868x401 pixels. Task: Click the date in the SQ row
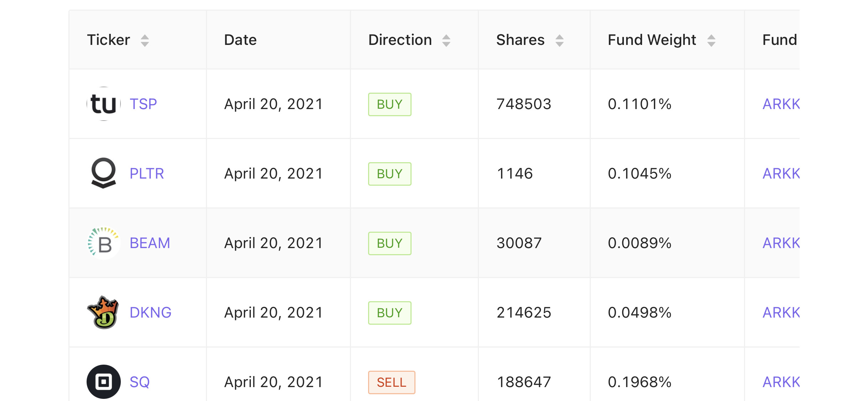(274, 382)
